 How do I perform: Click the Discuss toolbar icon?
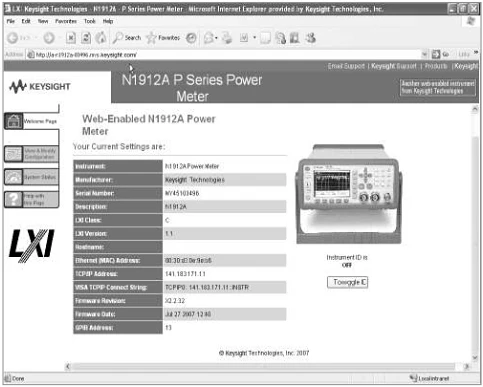(x=265, y=38)
